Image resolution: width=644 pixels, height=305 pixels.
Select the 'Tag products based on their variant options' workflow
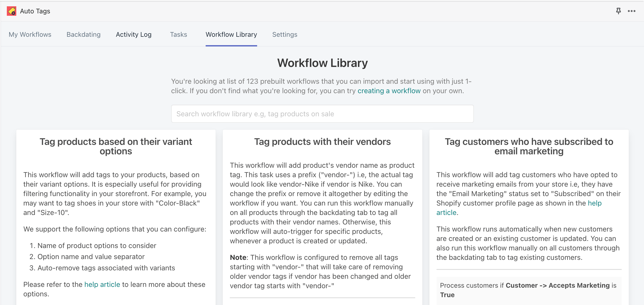click(116, 146)
